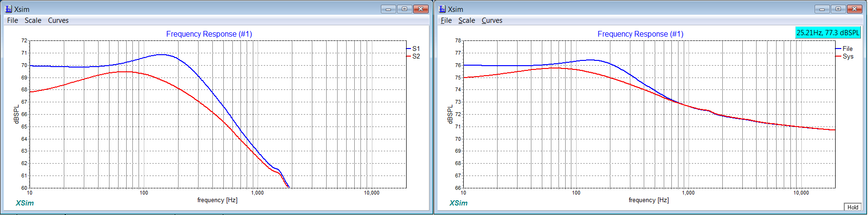Select S1 legend entry in left graph
The image size is (868, 215).
413,49
